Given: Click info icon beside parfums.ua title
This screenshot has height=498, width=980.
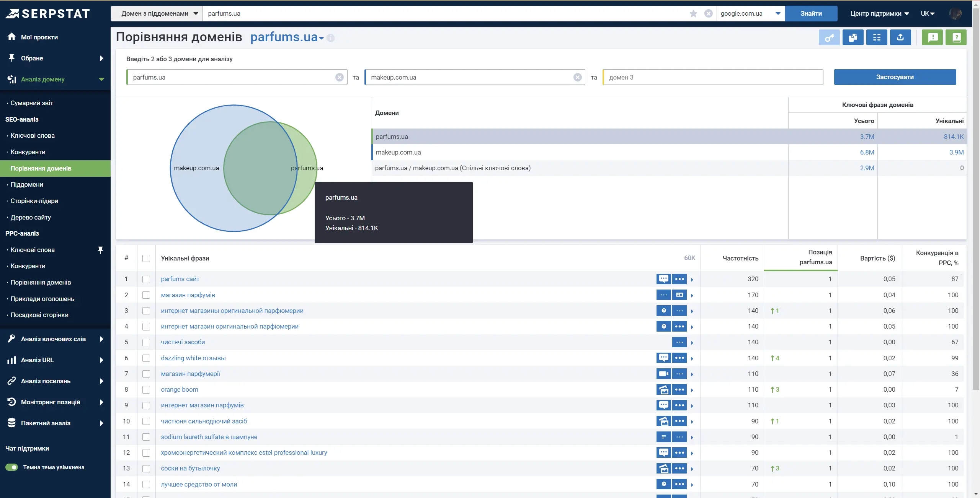Looking at the screenshot, I should pyautogui.click(x=331, y=38).
